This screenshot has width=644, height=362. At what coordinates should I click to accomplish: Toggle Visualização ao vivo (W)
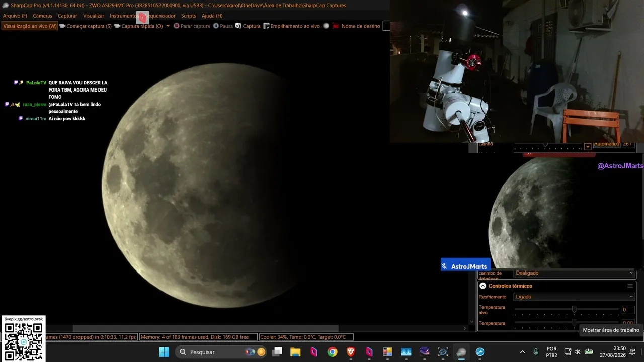(30, 26)
